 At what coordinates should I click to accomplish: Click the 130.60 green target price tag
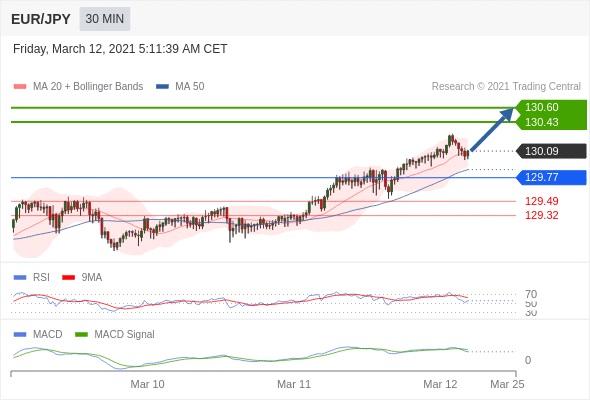(x=551, y=107)
